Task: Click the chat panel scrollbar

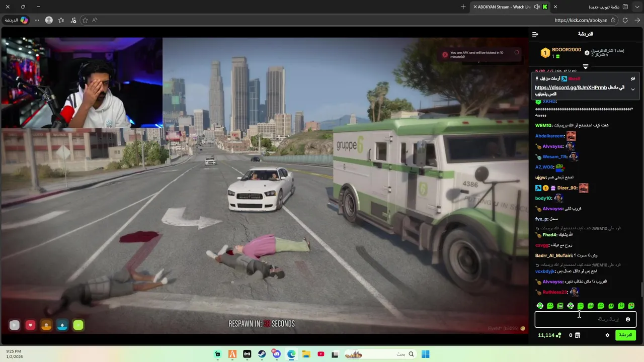Action: (641, 290)
